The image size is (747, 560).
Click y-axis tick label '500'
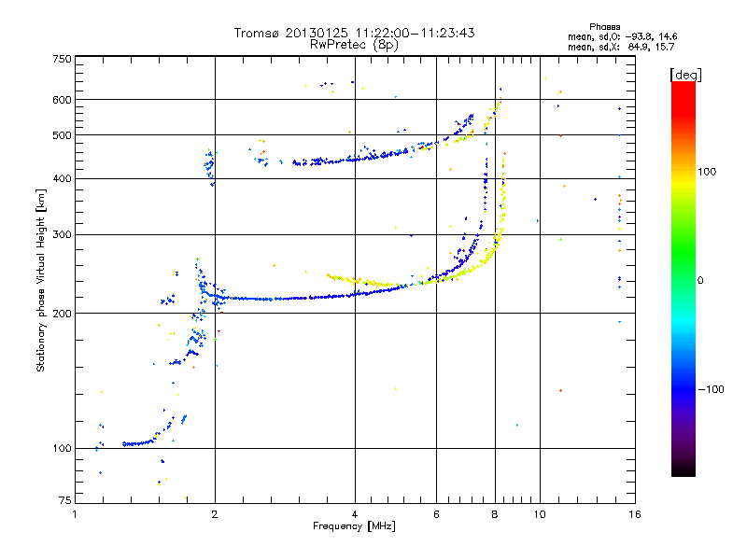click(63, 135)
